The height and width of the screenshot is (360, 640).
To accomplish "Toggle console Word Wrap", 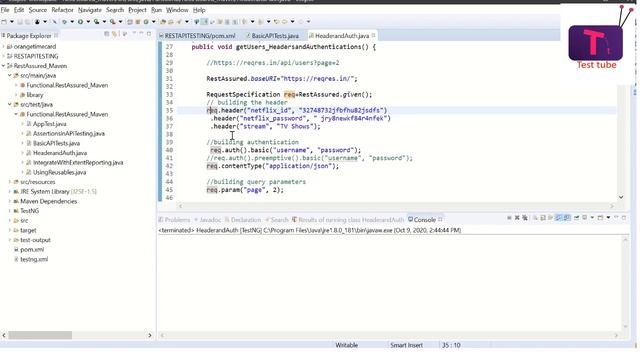I will coord(550,218).
